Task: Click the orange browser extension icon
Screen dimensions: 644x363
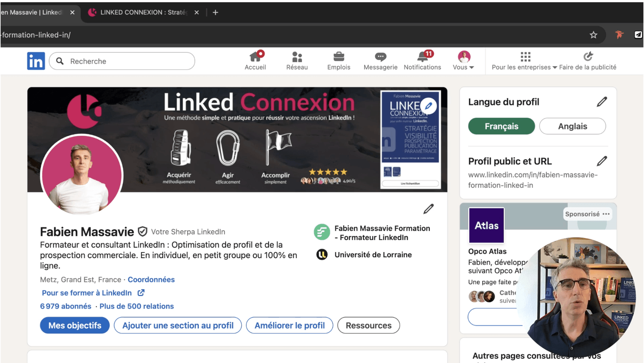Action: (x=619, y=35)
